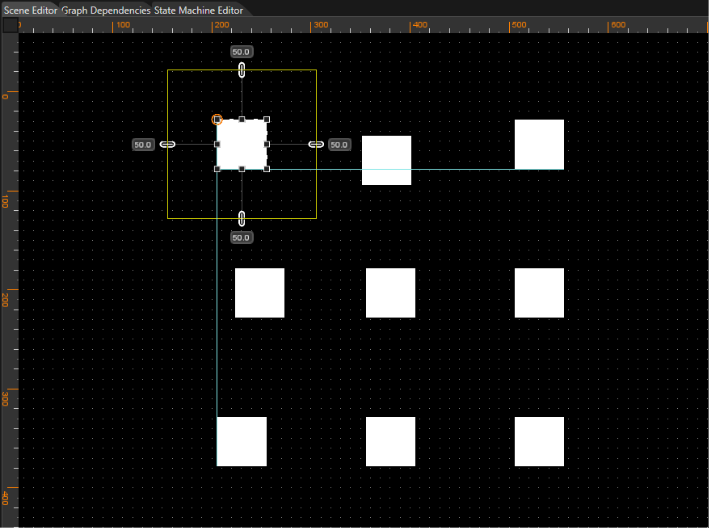Viewport: 710px width, 529px height.
Task: Select the Scene Editor tab
Action: click(30, 10)
